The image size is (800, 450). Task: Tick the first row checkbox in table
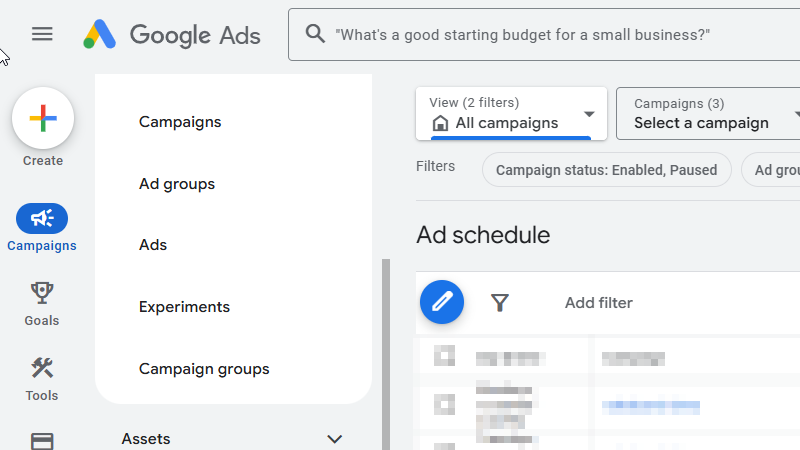click(x=445, y=357)
